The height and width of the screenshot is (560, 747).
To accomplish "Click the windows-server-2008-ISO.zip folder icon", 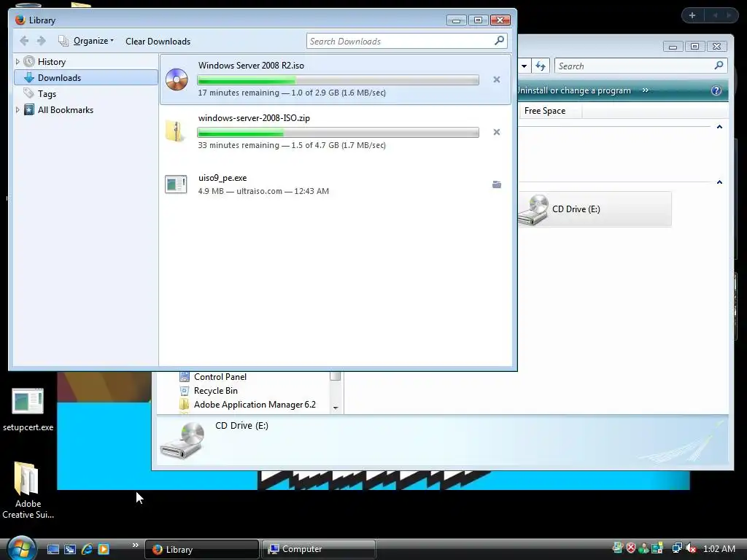I will tap(175, 131).
